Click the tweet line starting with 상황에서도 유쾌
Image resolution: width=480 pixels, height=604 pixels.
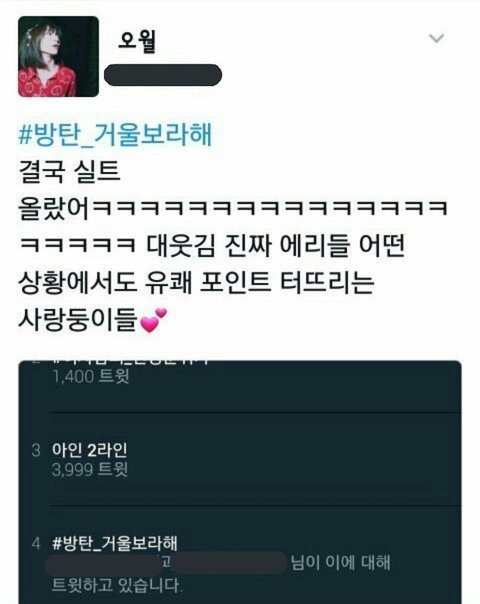pyautogui.click(x=196, y=283)
